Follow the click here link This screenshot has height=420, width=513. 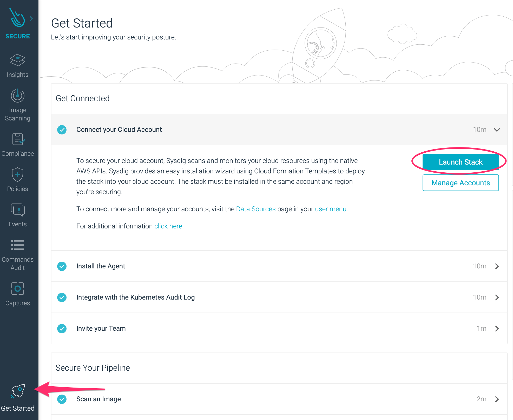[168, 226]
